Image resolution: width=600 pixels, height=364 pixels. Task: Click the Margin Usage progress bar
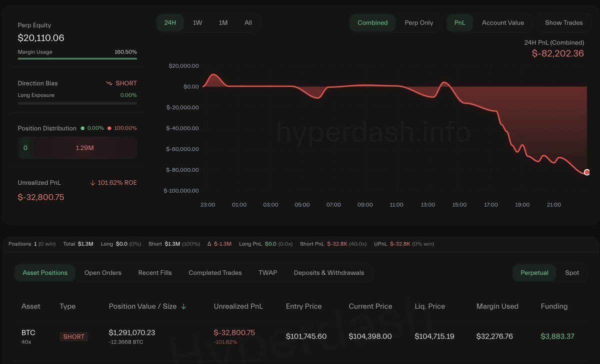[x=77, y=58]
